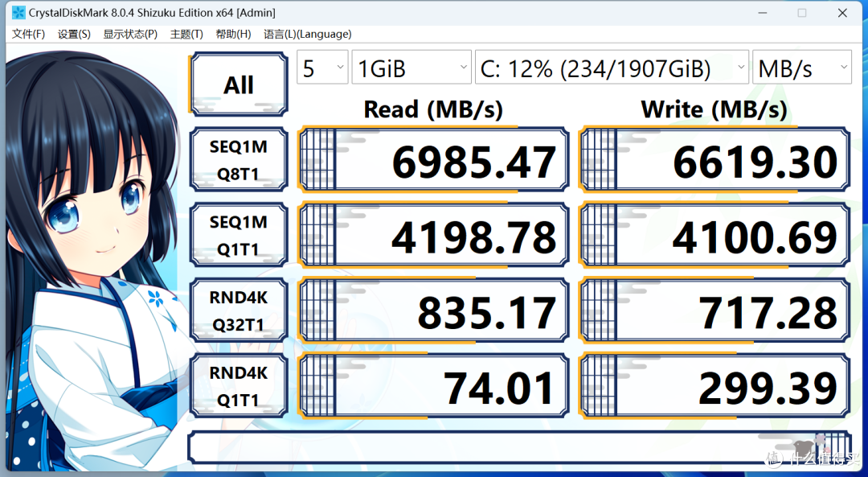Start the RND4K Q32T1 test
The height and width of the screenshot is (477, 868).
click(x=238, y=310)
